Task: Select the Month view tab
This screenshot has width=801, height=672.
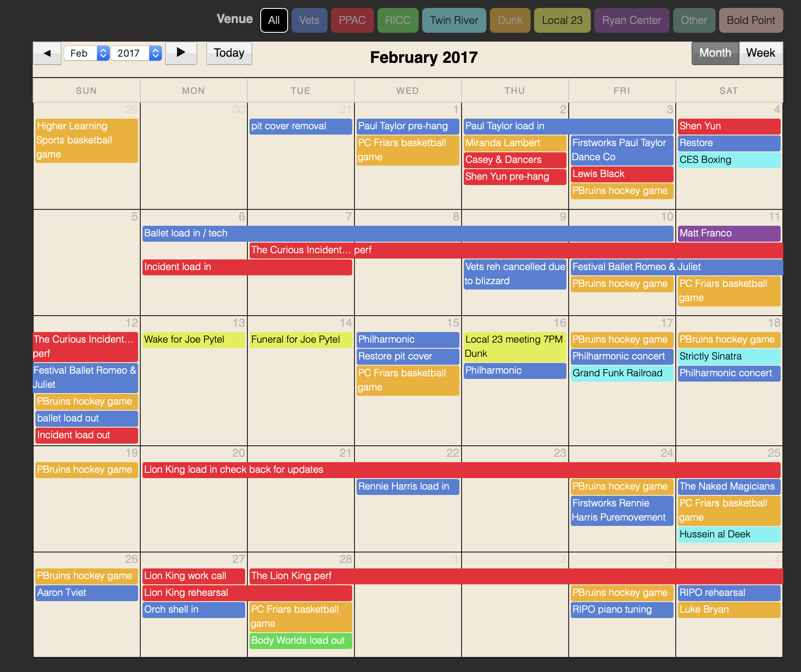Action: click(x=715, y=53)
